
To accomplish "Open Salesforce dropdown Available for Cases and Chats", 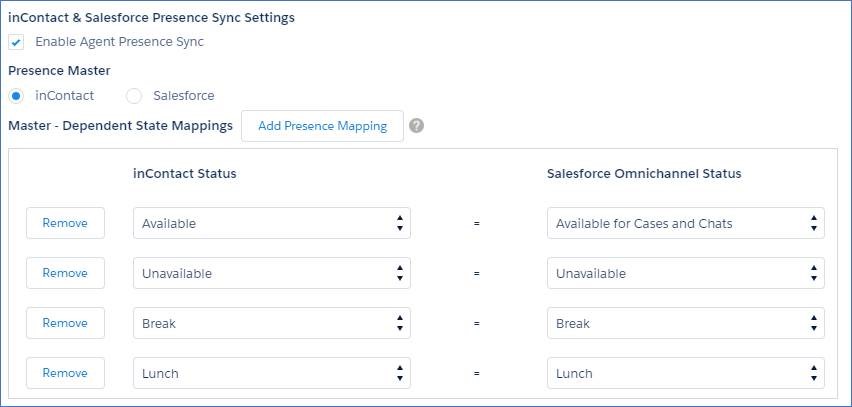I will [686, 223].
